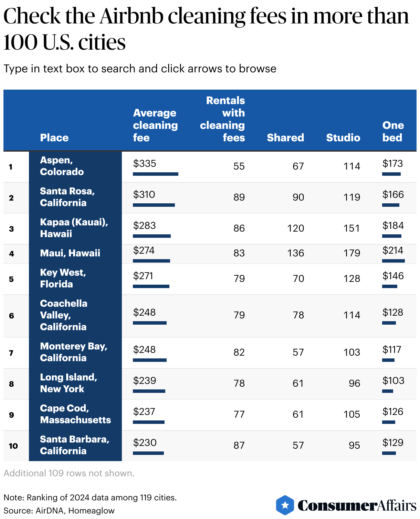Image resolution: width=420 pixels, height=519 pixels.
Task: Click the Cape Cod, Massachusetts cell
Action: tap(75, 415)
